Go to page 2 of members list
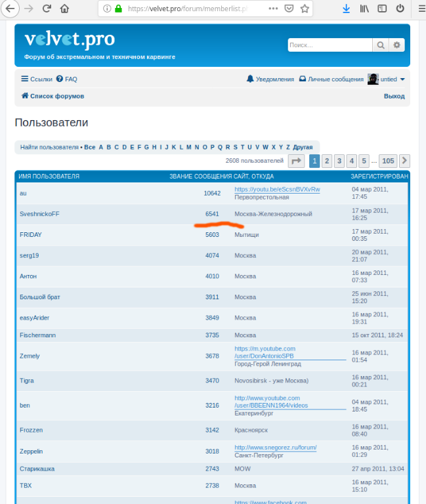Image resolution: width=426 pixels, height=504 pixels. click(x=327, y=161)
